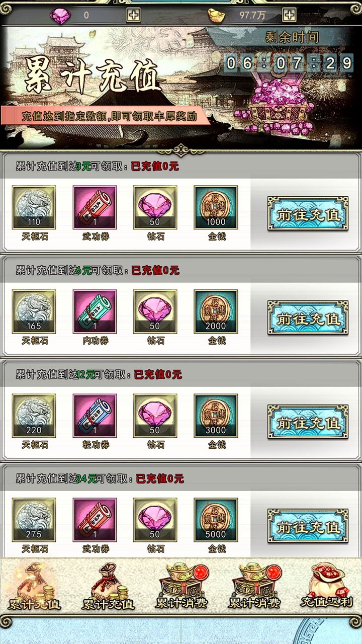Select the 110 天枢石 reward icon
The width and height of the screenshot is (362, 644).
[34, 208]
